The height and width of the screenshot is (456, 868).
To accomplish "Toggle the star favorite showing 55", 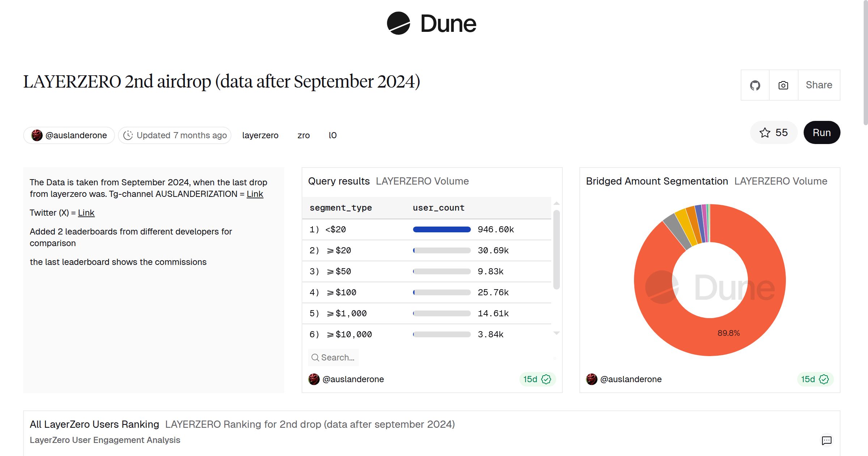I will pos(773,132).
